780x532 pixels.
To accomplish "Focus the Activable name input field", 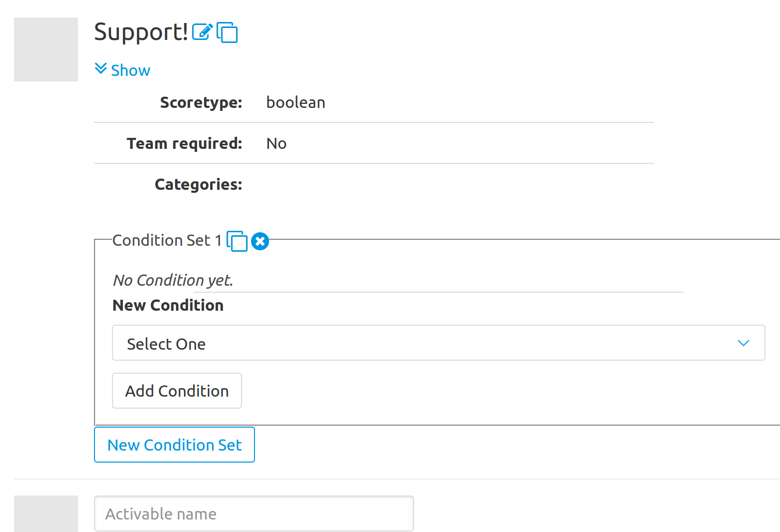I will pyautogui.click(x=254, y=514).
